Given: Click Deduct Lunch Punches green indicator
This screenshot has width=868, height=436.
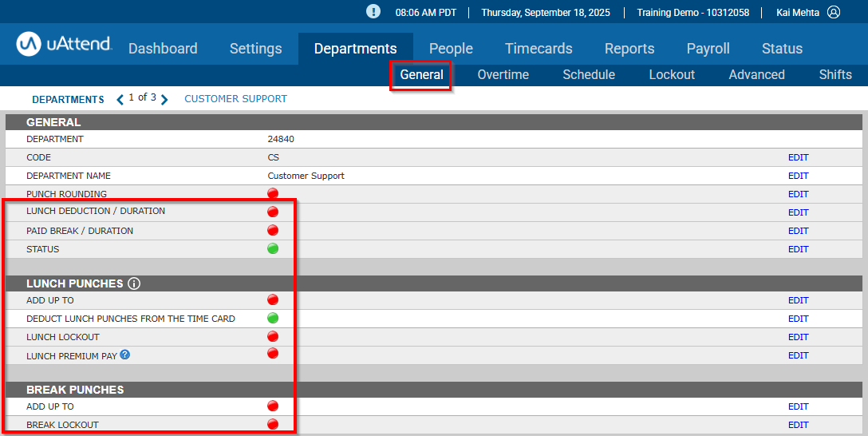Looking at the screenshot, I should [273, 318].
